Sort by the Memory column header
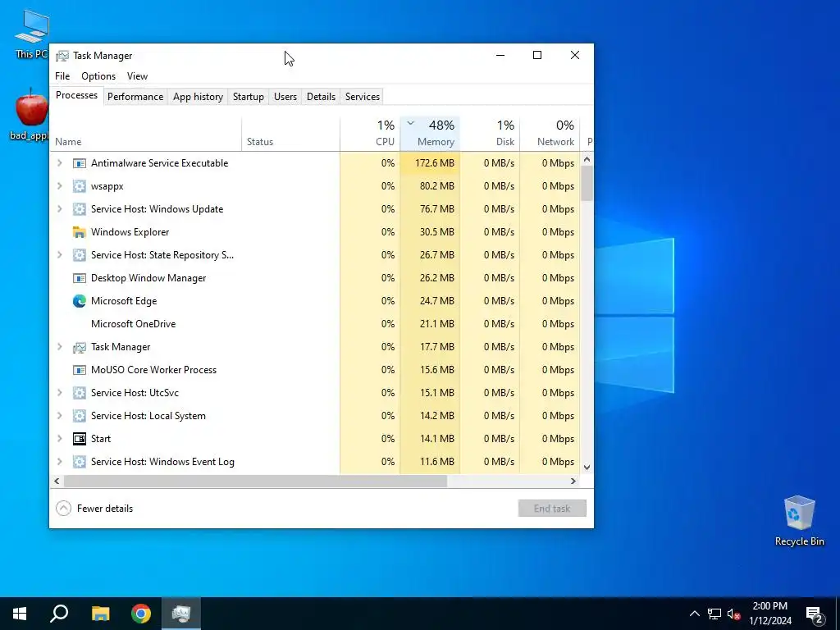 pos(430,134)
